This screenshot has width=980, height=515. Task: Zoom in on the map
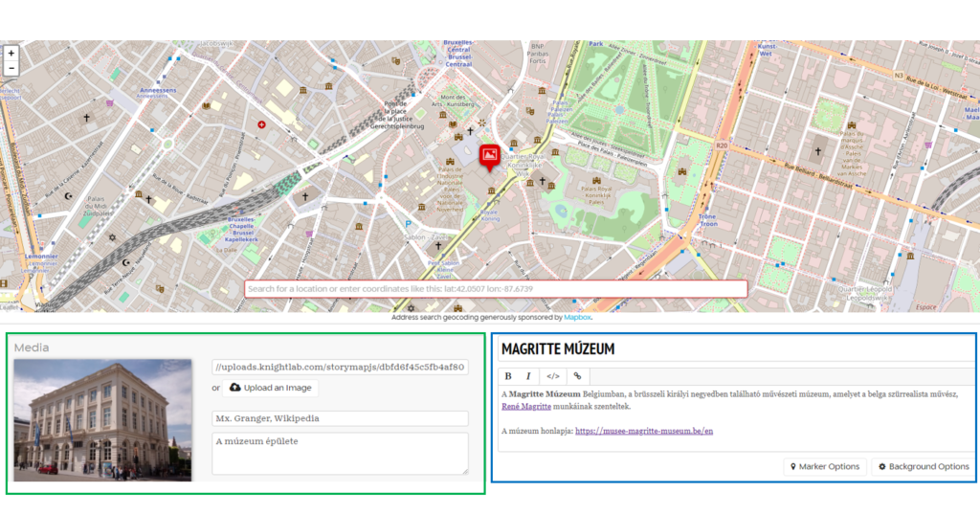pos(11,54)
